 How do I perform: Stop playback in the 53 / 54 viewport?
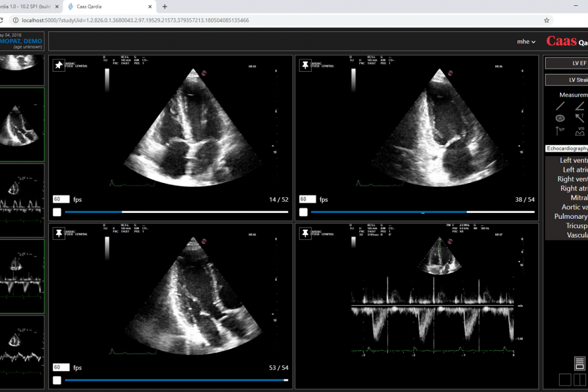pyautogui.click(x=57, y=380)
